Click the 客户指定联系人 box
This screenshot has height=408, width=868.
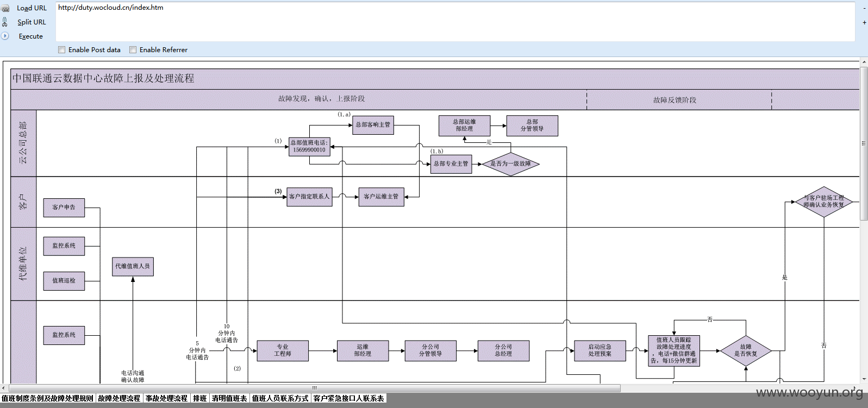coord(309,197)
